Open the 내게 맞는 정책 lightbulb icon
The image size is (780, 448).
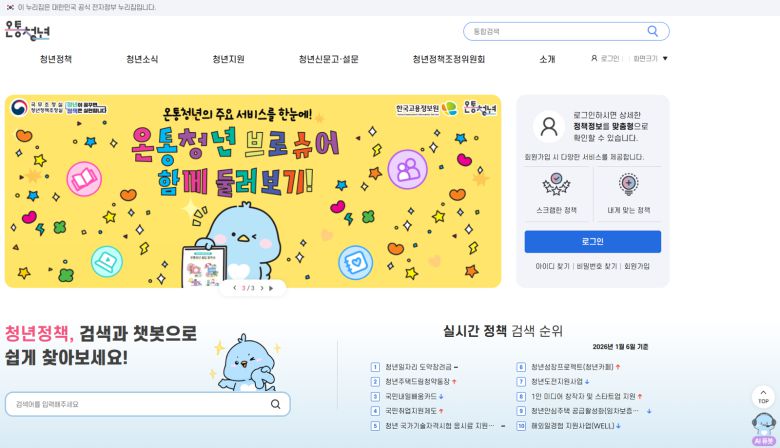[x=629, y=184]
